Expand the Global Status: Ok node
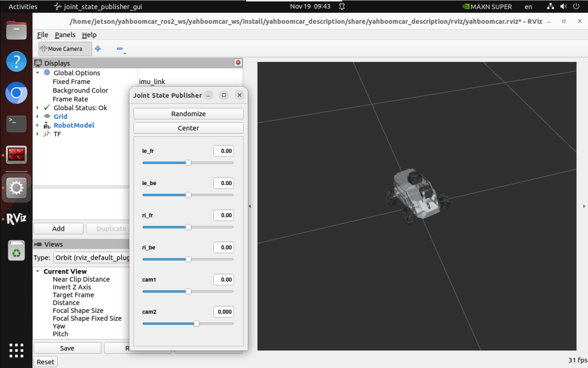The height and width of the screenshot is (368, 588). coord(38,107)
